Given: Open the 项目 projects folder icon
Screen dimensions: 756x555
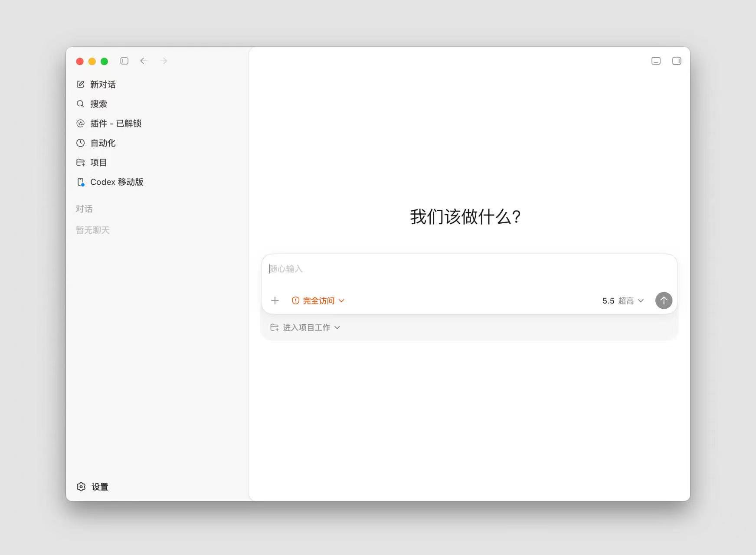Looking at the screenshot, I should (81, 163).
